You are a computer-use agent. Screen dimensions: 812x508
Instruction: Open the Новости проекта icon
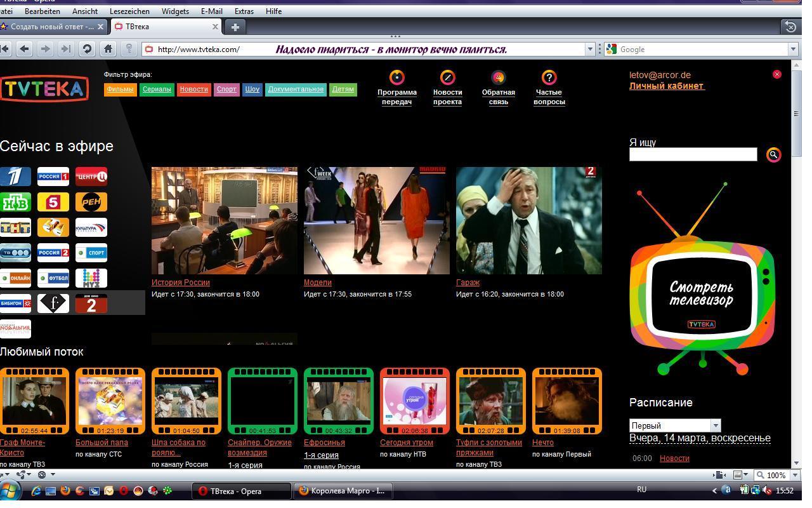[447, 77]
